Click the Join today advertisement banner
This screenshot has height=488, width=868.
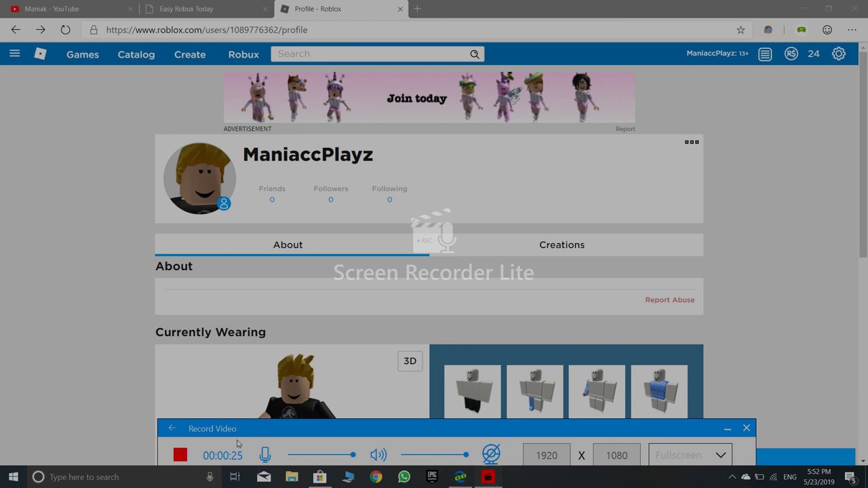[429, 98]
